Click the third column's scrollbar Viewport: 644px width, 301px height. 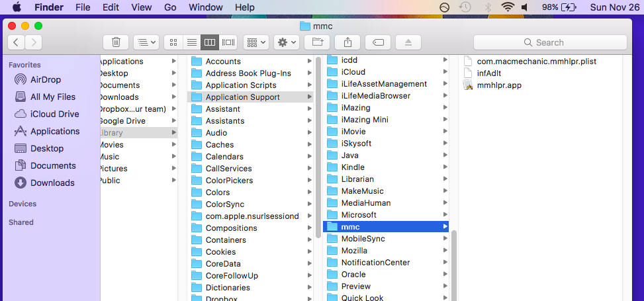(x=454, y=265)
